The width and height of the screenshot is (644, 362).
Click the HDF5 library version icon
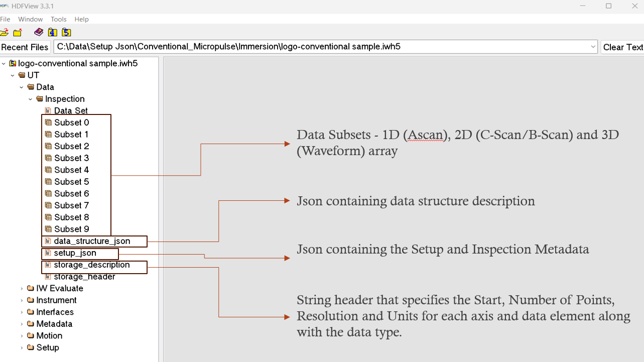pos(66,33)
